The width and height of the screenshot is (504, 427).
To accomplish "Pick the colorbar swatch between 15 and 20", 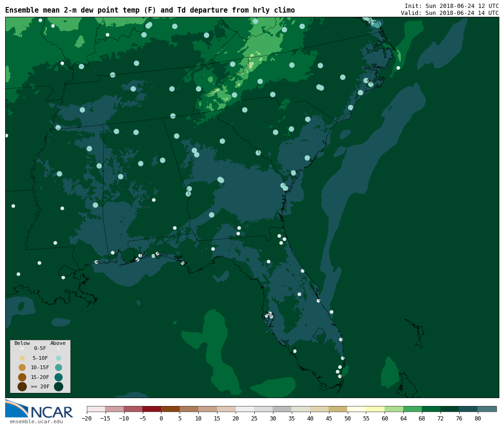I will pos(226,409).
